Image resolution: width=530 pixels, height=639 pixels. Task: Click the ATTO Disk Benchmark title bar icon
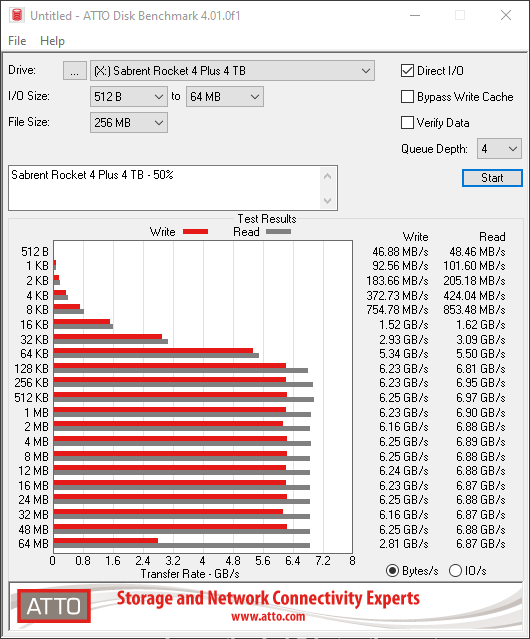pyautogui.click(x=17, y=15)
